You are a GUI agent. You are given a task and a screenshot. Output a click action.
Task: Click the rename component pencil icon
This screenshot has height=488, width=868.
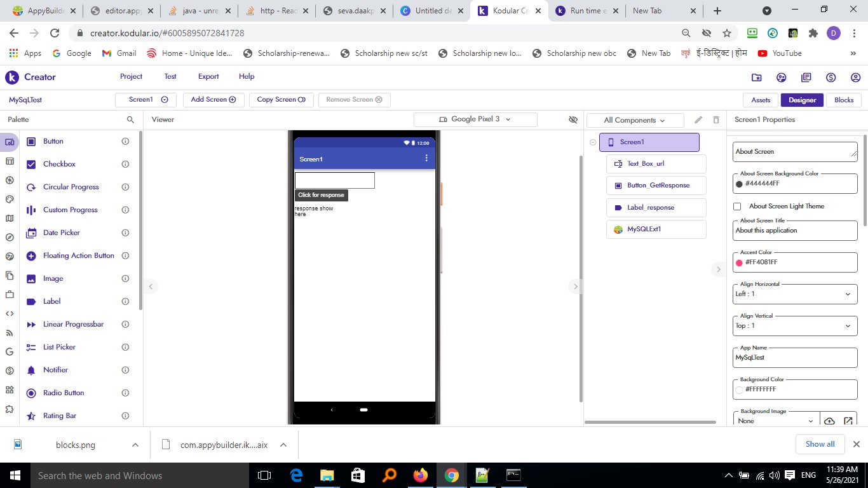click(x=698, y=120)
